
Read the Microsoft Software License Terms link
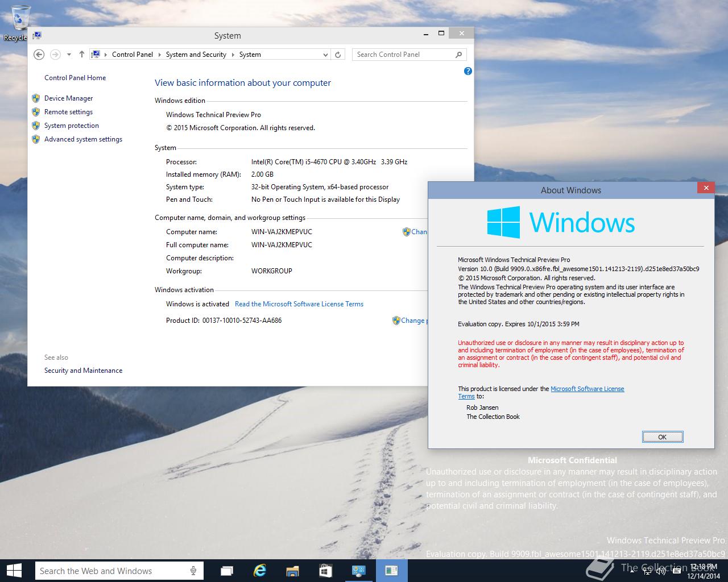[299, 304]
